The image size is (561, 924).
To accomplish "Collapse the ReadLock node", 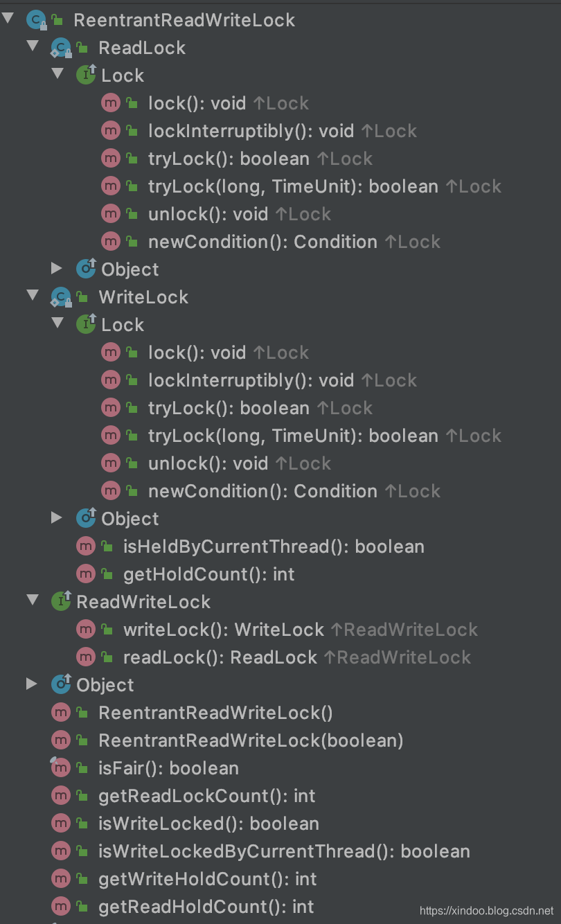I will 32,47.
